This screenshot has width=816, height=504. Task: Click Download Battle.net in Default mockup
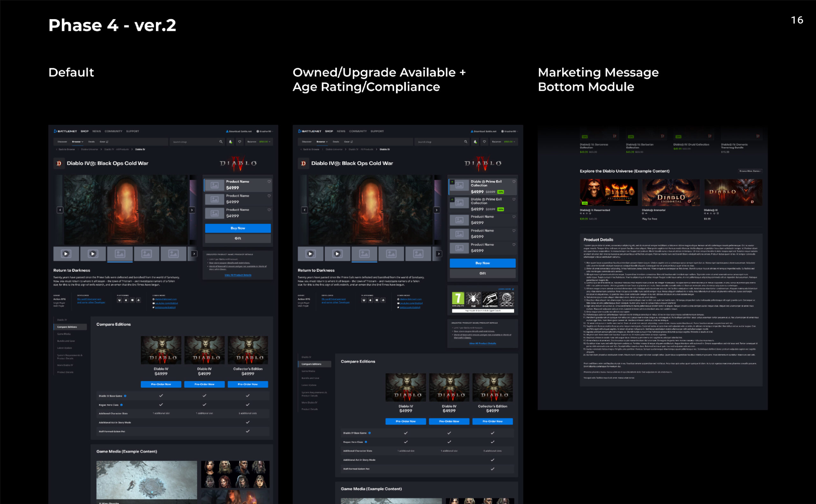pyautogui.click(x=239, y=131)
